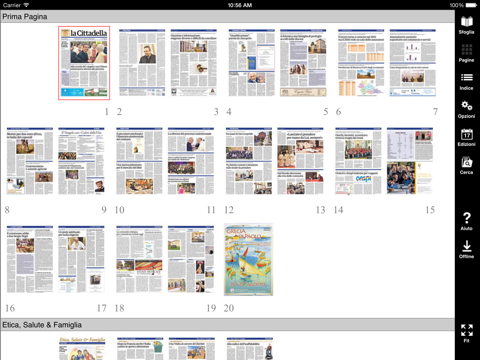
Task: Open page 13 thumbnail
Action: (300, 161)
